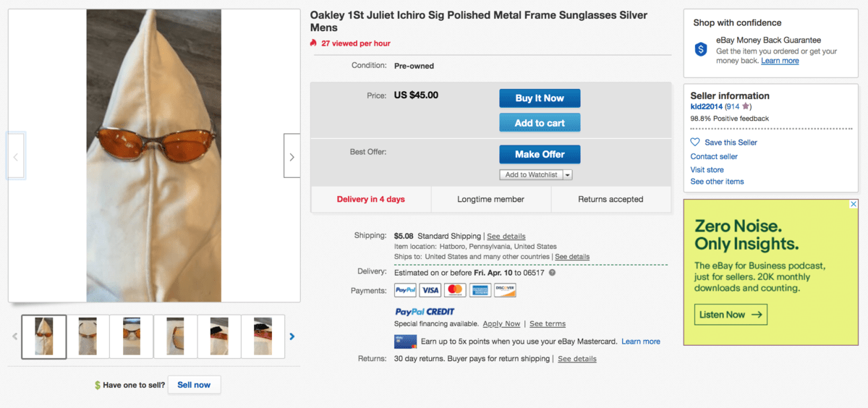Open the Add to Watchlist dropdown arrow
868x408 pixels.
tap(567, 175)
